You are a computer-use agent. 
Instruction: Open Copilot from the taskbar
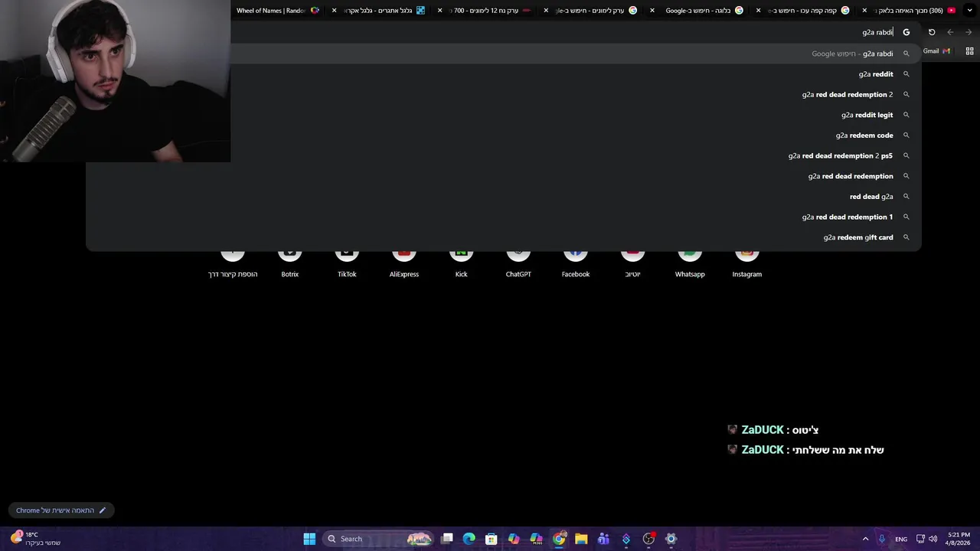pos(514,539)
